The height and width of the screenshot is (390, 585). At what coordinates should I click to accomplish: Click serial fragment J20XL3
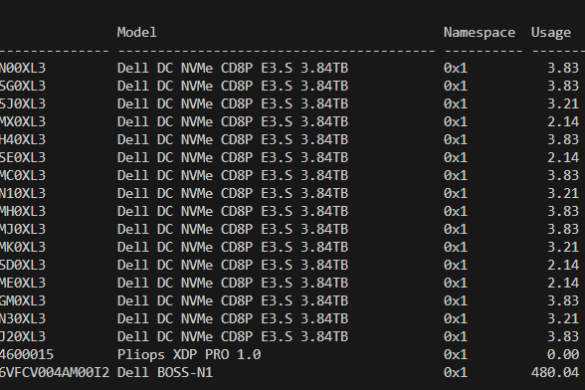[x=23, y=336]
